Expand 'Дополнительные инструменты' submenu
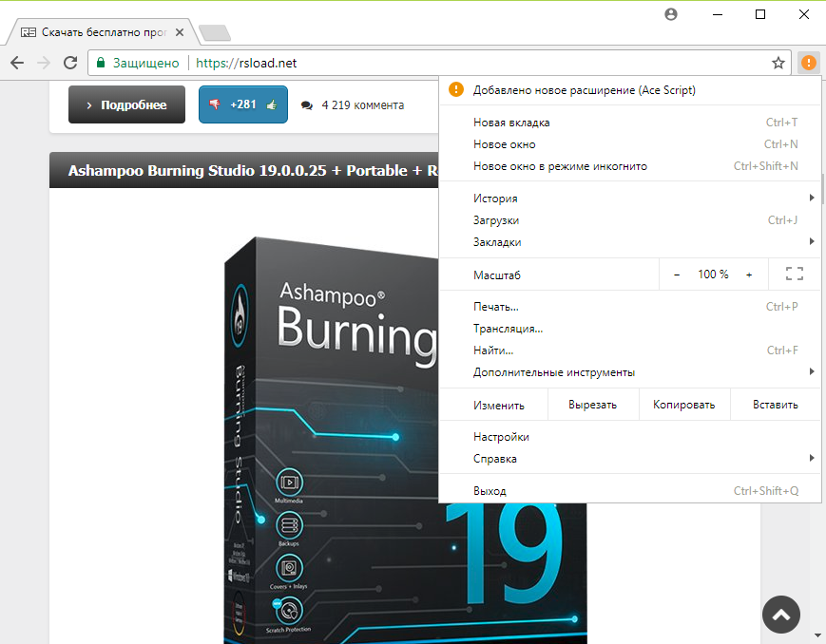This screenshot has height=644, width=826. pos(629,372)
